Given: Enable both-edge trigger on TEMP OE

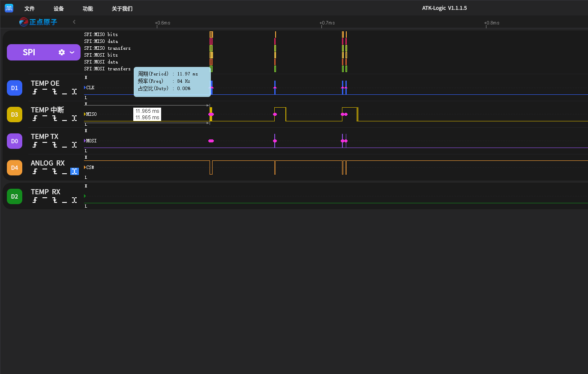Looking at the screenshot, I should coord(75,92).
